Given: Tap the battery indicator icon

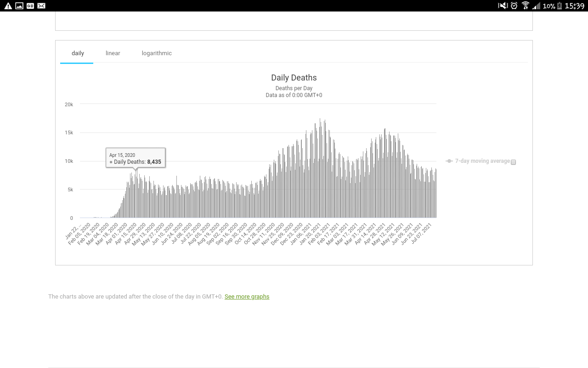Looking at the screenshot, I should [559, 6].
